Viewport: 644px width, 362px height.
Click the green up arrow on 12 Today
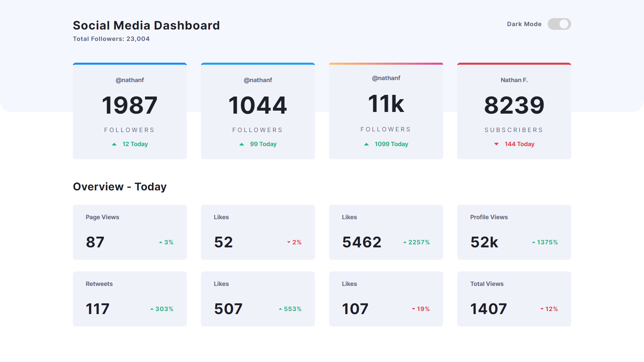click(x=114, y=144)
